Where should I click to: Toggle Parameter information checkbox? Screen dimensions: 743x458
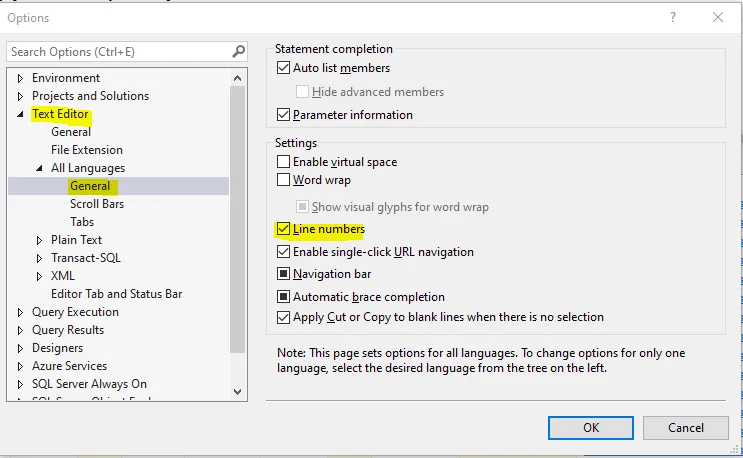pyautogui.click(x=283, y=115)
